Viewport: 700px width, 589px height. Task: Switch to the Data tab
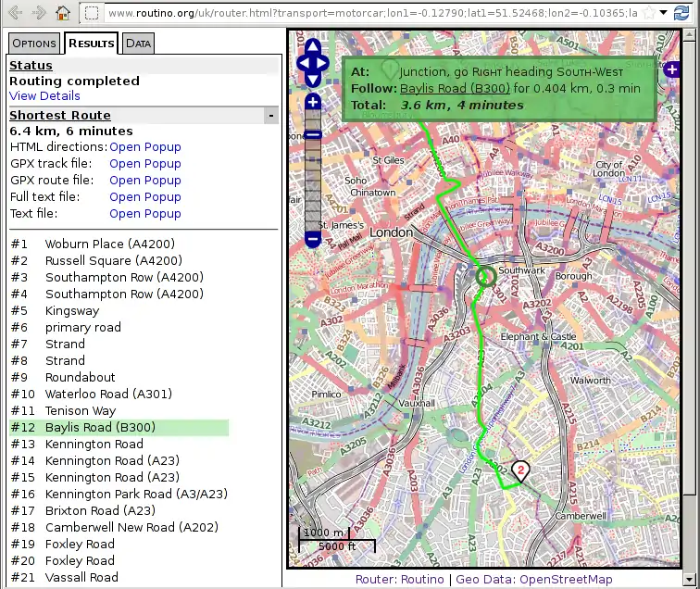139,44
